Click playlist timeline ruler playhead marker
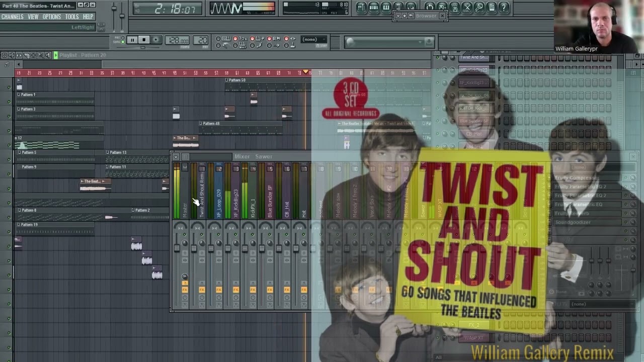 [x=305, y=73]
